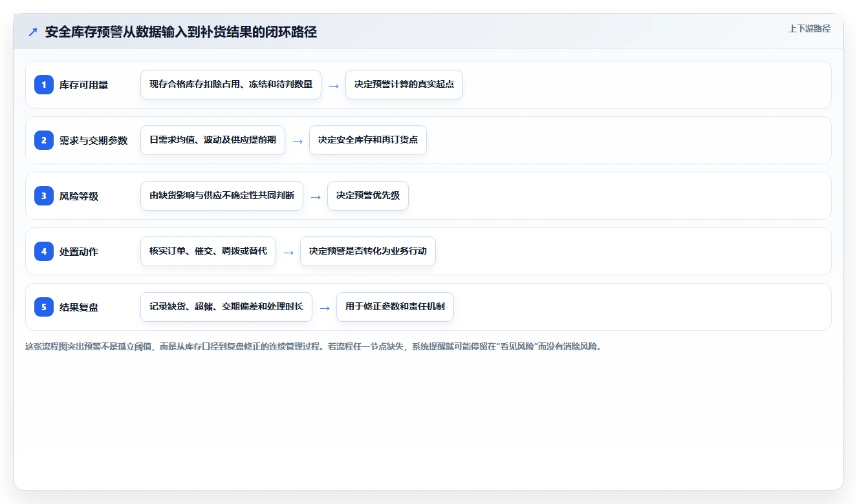Click the box 现存合格库存扣除占用、冻结和待判数量
The image size is (857, 504).
pos(231,85)
